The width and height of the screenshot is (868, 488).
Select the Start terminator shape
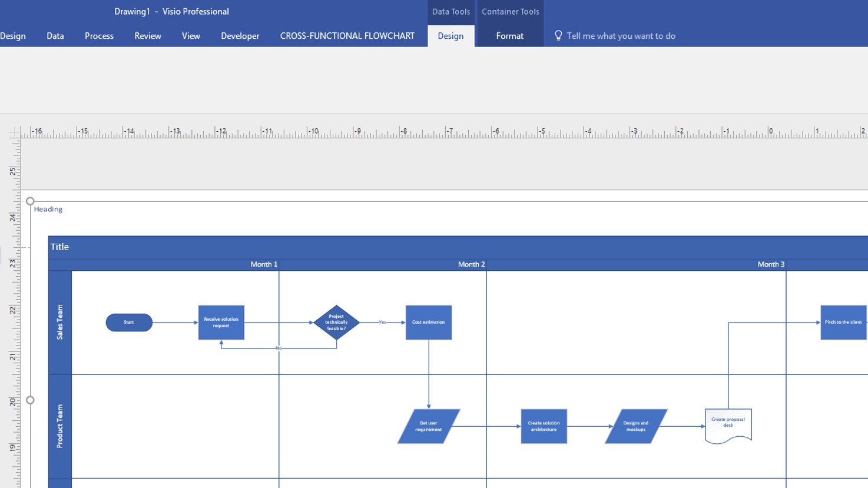pos(129,323)
